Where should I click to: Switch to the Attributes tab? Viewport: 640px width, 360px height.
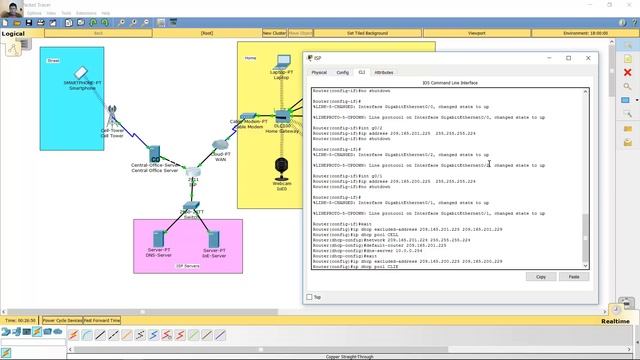[x=384, y=72]
